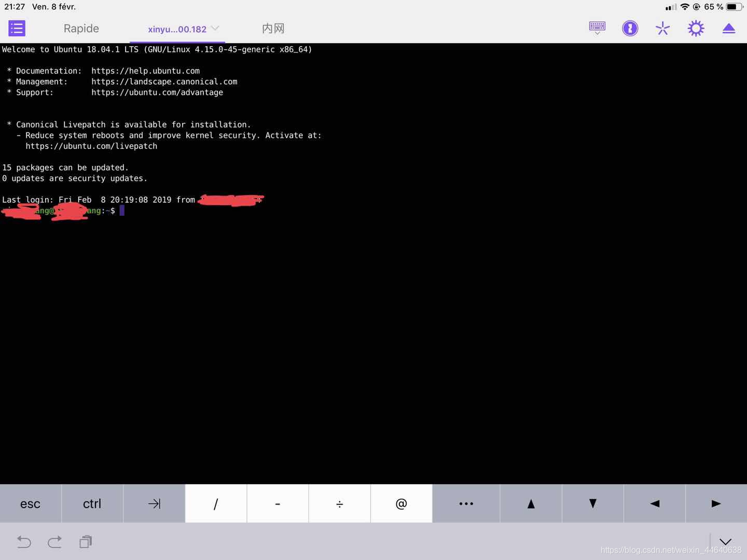Expand the ellipsis key for more symbols
747x560 pixels.
click(466, 503)
